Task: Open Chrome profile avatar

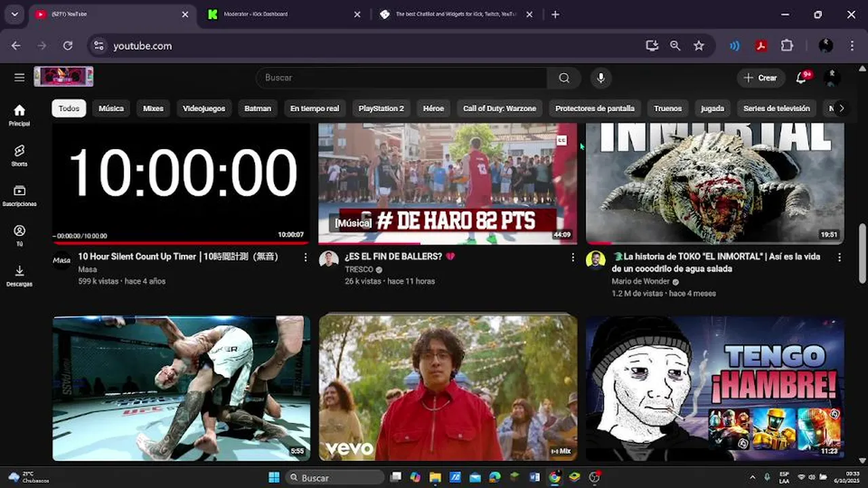Action: tap(826, 45)
